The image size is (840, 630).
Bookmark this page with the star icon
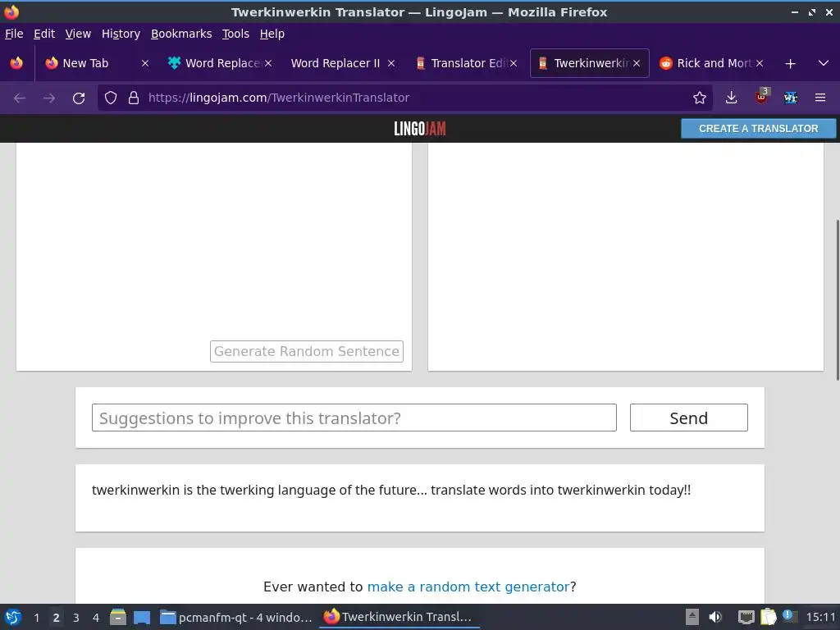(699, 98)
